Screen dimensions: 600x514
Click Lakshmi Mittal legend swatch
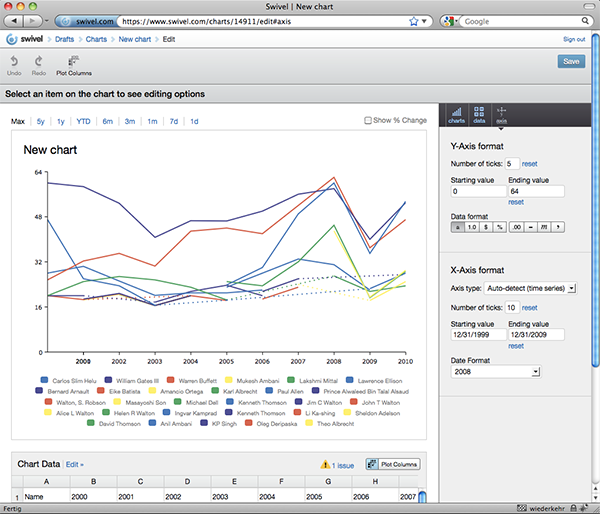(291, 380)
